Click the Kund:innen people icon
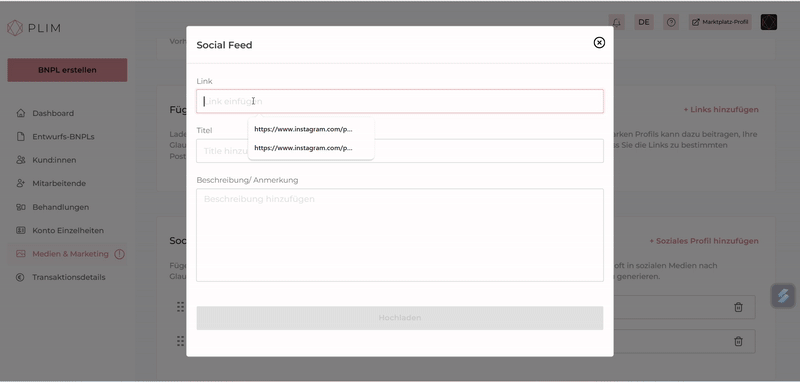800x382 pixels. tap(20, 160)
